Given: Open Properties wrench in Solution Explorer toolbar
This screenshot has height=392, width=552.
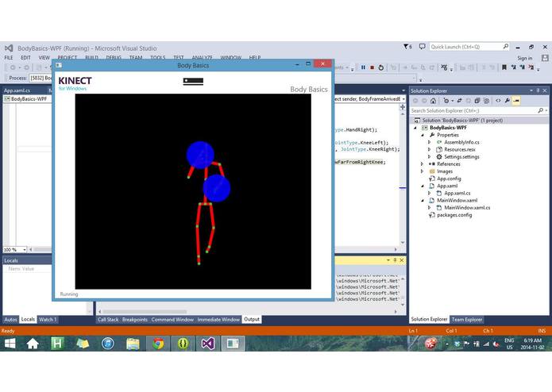Looking at the screenshot, I should tap(507, 101).
